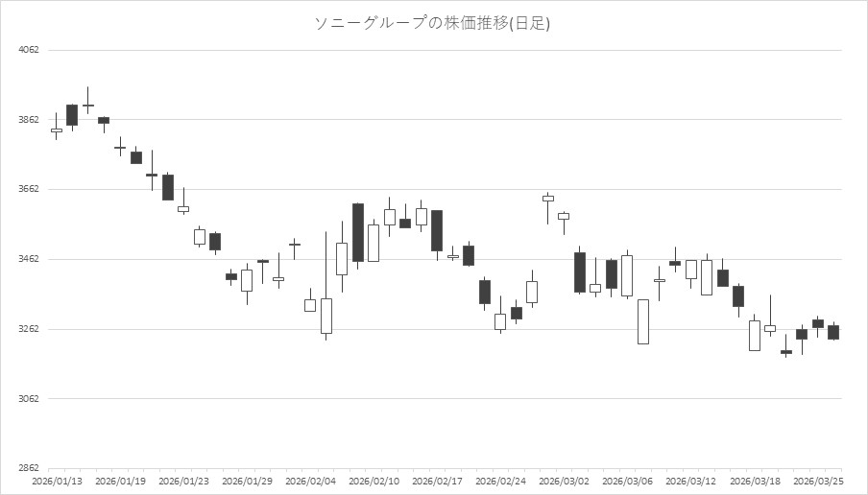Click the 3062 vertical axis label

click(x=29, y=399)
